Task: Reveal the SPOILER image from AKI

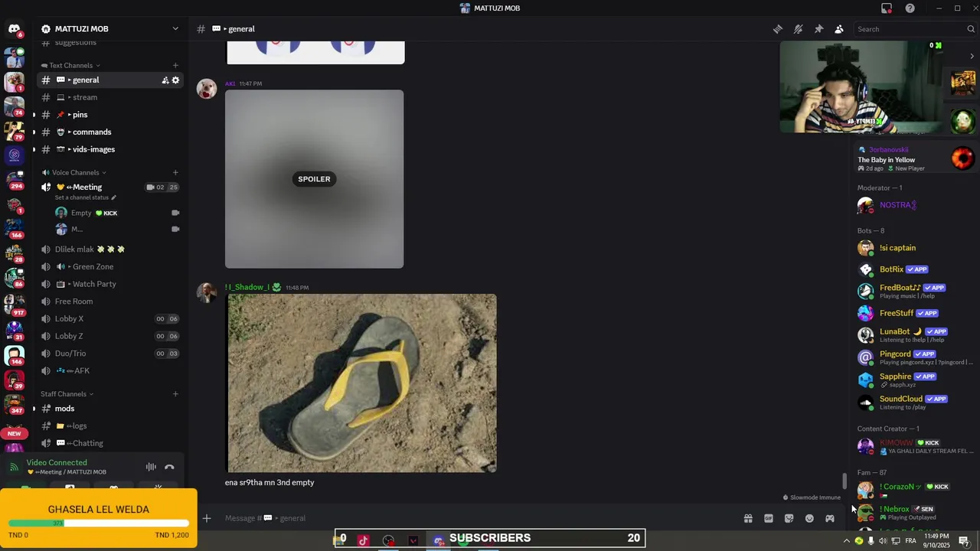Action: coord(314,179)
